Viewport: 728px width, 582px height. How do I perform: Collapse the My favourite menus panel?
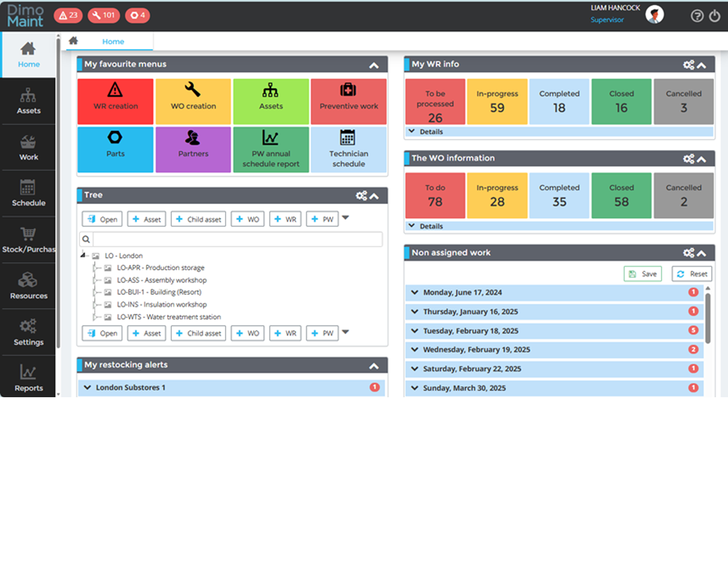click(374, 65)
